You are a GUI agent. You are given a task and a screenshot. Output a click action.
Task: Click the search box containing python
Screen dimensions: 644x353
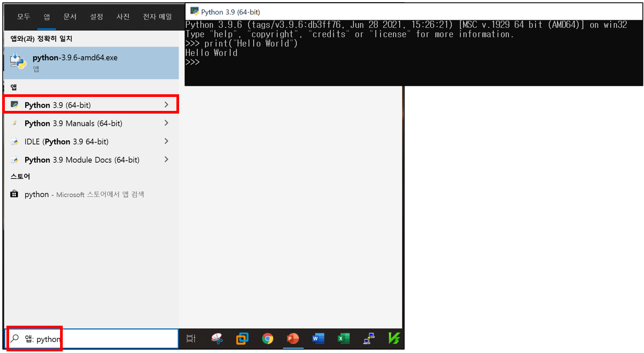pos(92,339)
